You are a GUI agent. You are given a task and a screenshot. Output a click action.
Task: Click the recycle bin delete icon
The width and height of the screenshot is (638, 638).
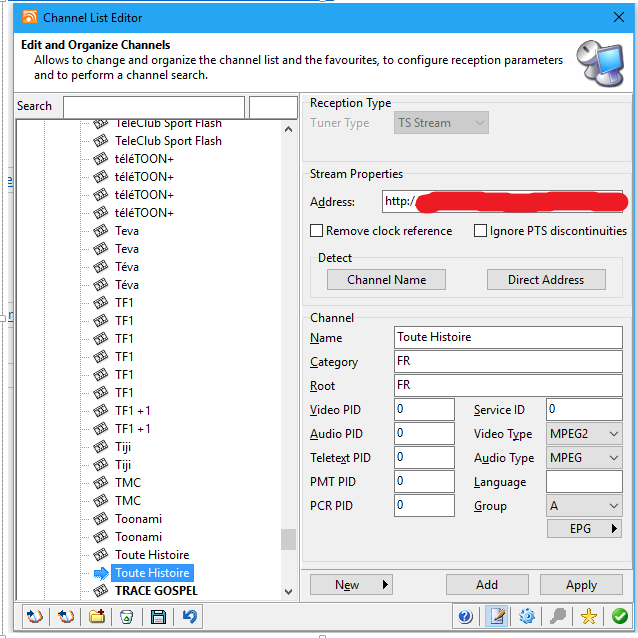point(127,616)
